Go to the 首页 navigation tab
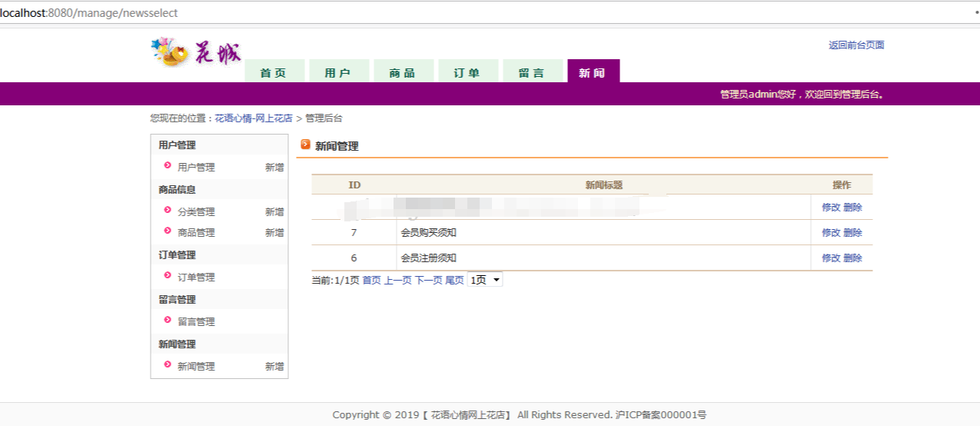This screenshot has width=980, height=429. point(274,71)
